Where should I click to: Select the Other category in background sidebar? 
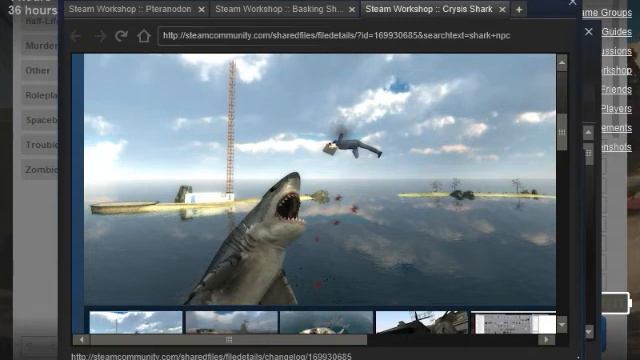pos(39,71)
